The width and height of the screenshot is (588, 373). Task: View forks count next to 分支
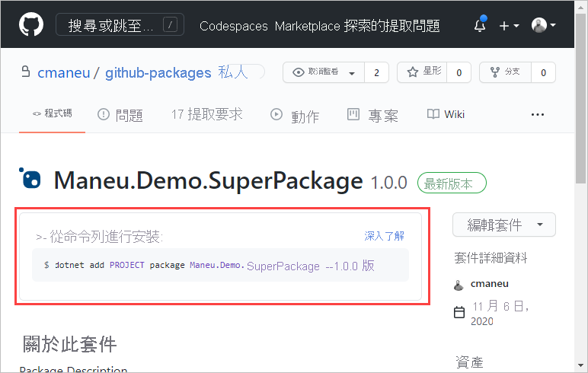(543, 72)
